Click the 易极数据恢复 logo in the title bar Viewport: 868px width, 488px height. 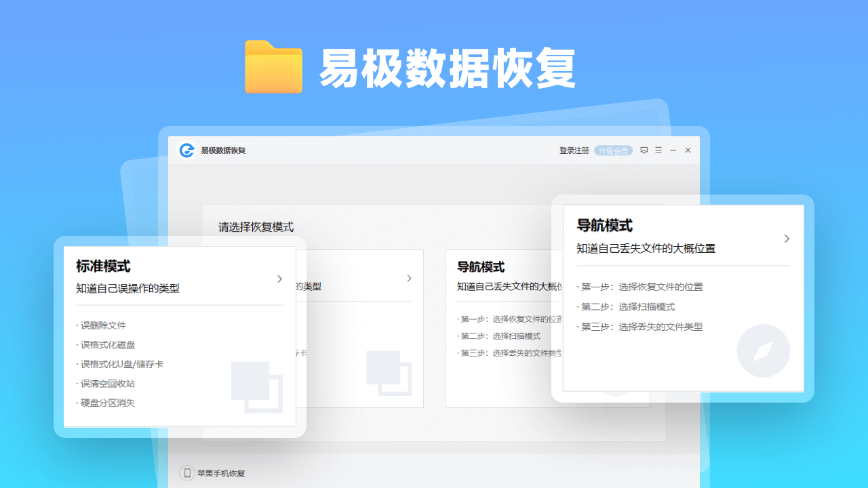[186, 150]
